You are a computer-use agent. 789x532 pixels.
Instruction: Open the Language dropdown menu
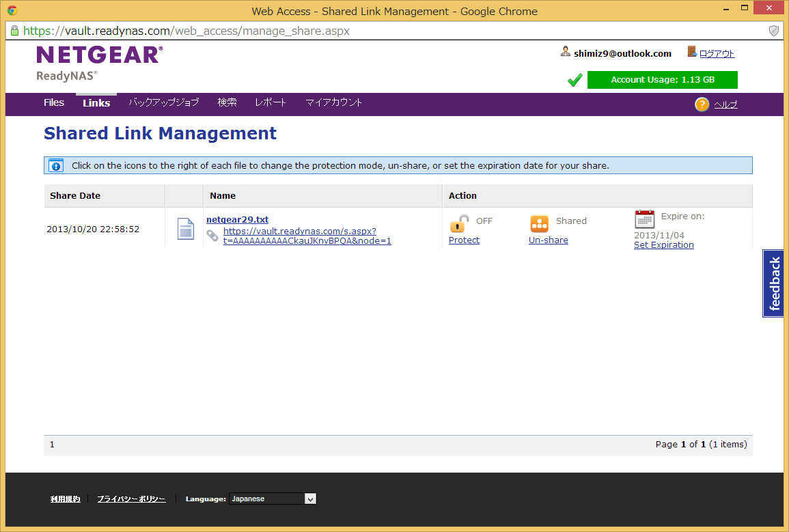272,499
